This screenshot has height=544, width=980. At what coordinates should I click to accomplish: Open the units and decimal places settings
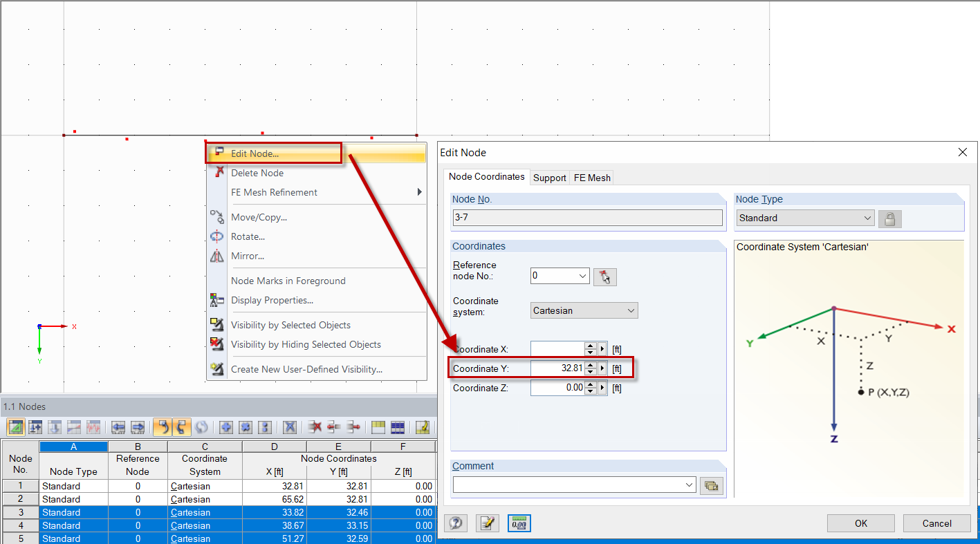(x=519, y=523)
